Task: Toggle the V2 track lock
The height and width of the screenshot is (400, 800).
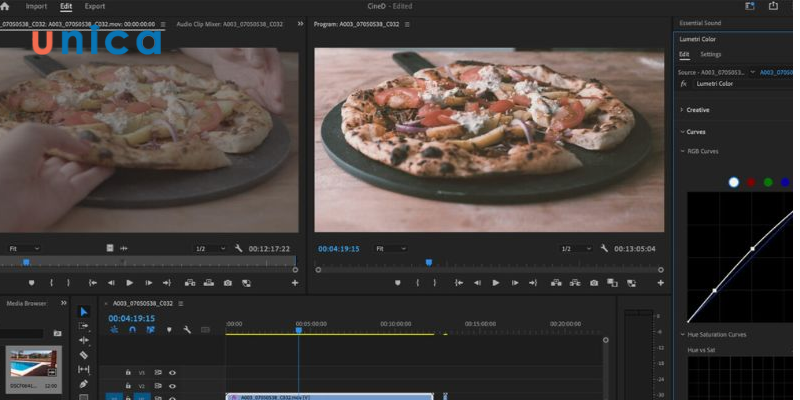Action: [128, 386]
